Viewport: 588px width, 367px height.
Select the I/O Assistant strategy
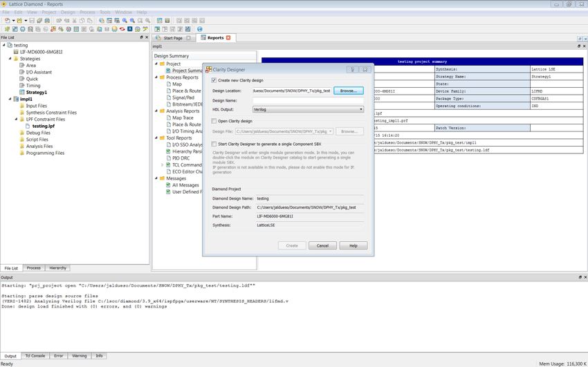39,72
